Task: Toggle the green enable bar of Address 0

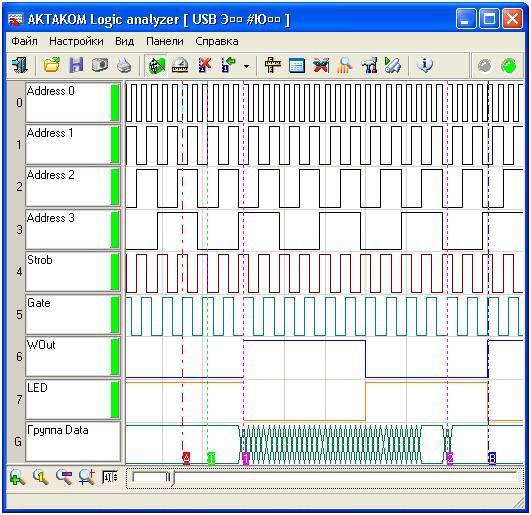Action: pos(115,103)
